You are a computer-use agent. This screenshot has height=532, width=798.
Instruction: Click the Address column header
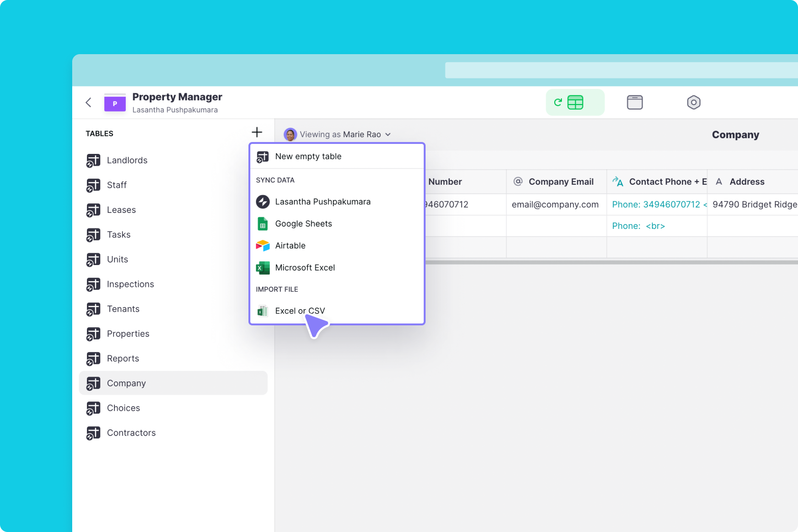click(746, 182)
